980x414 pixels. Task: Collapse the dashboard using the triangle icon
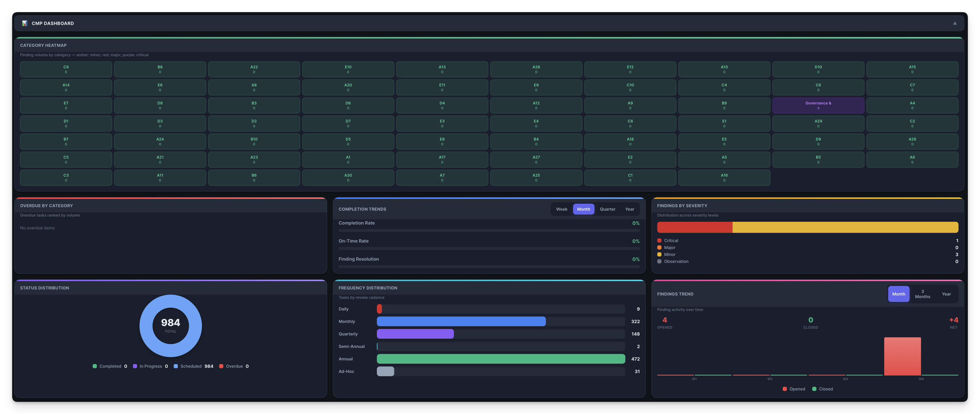coord(954,23)
